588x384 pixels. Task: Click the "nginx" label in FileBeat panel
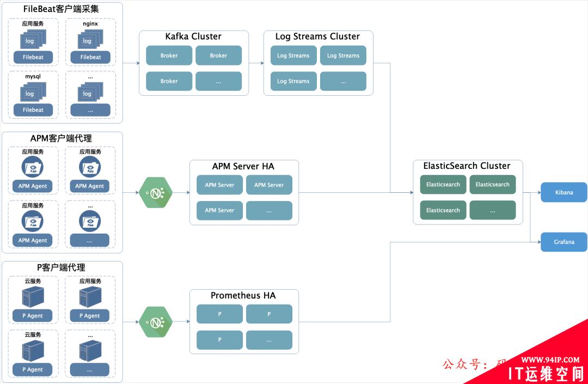[x=90, y=23]
